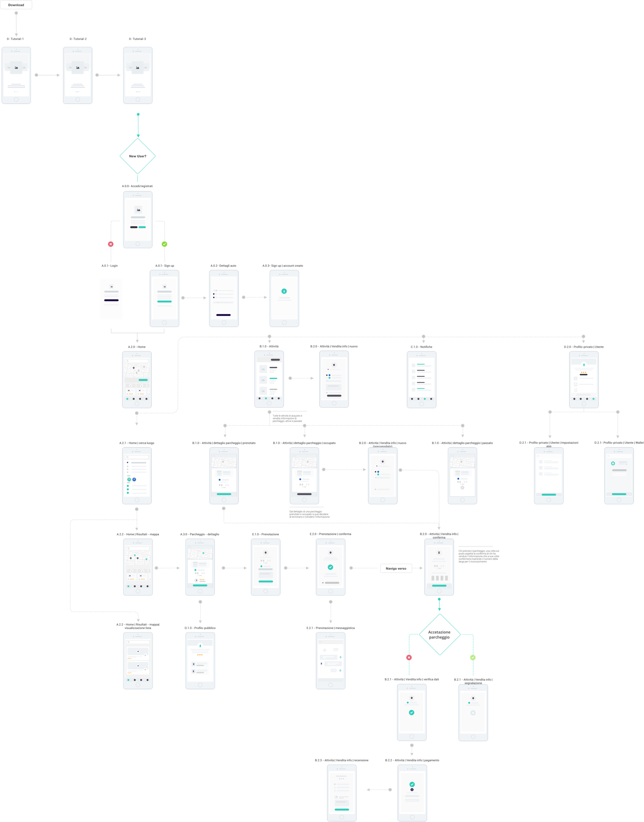Click red X icon beside Accetazione parcheggio
The width and height of the screenshot is (644, 822).
tap(409, 657)
